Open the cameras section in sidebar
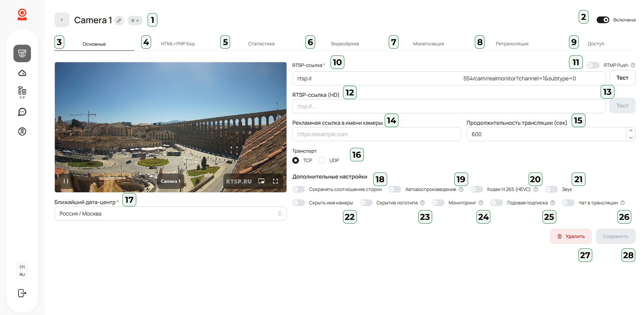 coord(22,53)
